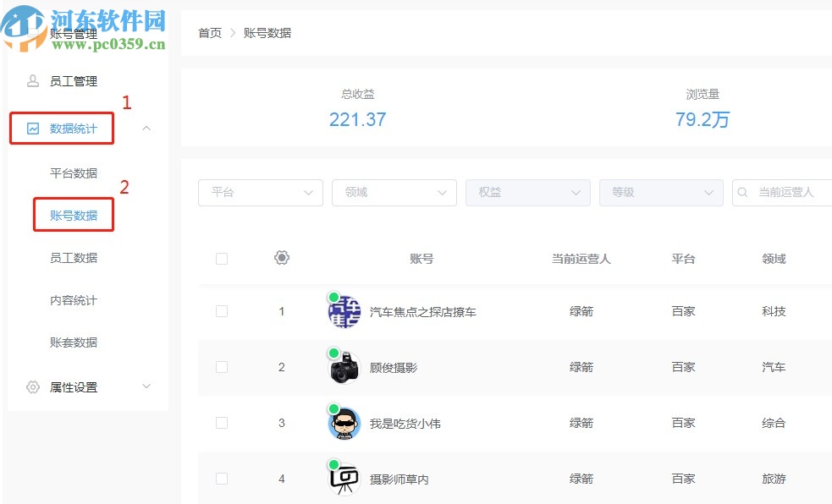Click the 数据统计 chart icon
Screen dimensions: 832x504
coord(32,128)
